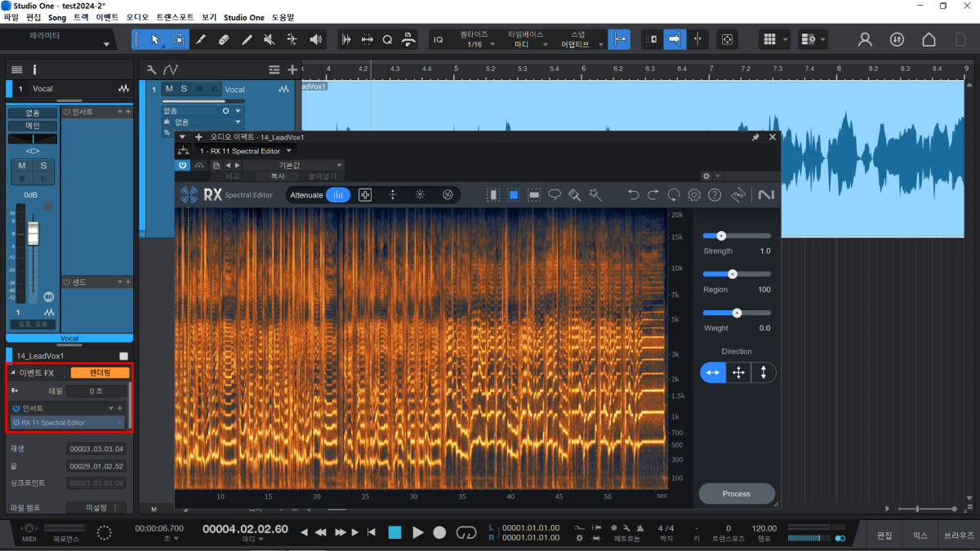This screenshot has height=551, width=980.
Task: Open the 파일 menu
Action: click(x=11, y=17)
